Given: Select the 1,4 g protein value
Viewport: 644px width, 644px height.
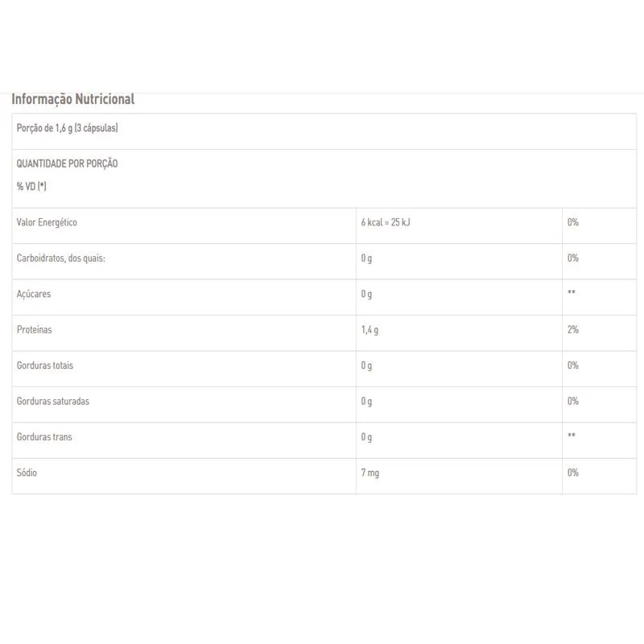Looking at the screenshot, I should 369,330.
